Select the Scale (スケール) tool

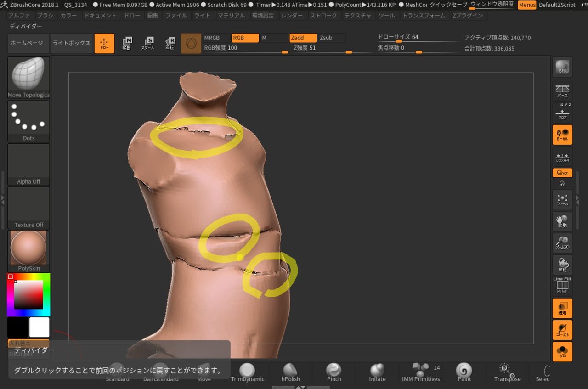pyautogui.click(x=148, y=43)
